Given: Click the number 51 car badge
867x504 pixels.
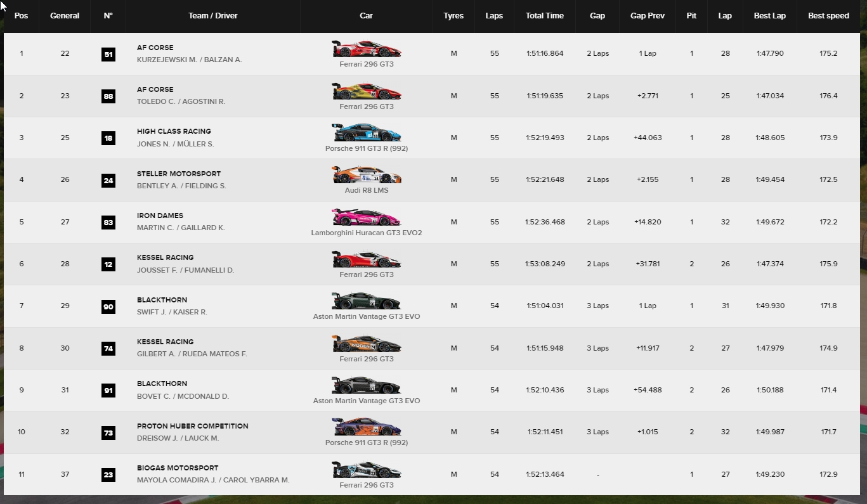Looking at the screenshot, I should 108,54.
